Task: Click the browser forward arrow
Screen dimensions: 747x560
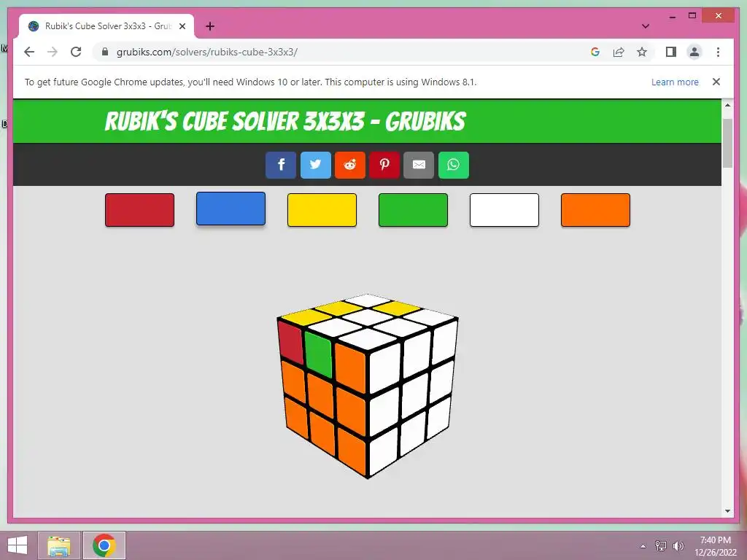Action: 53,52
